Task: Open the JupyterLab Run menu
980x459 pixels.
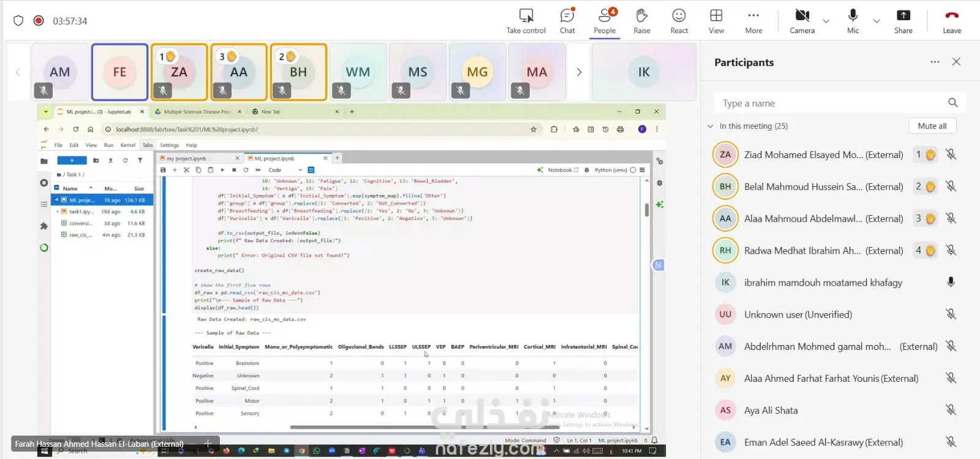Action: pos(108,145)
